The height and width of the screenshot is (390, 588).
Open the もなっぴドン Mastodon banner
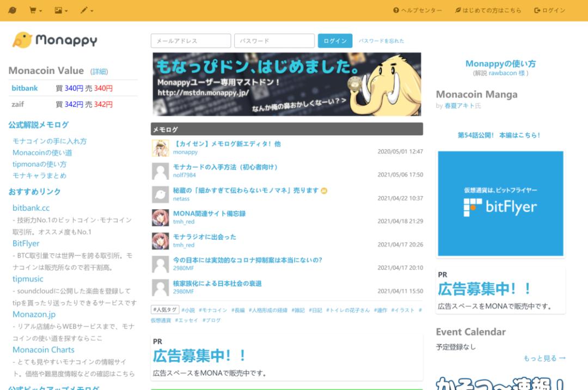(286, 84)
